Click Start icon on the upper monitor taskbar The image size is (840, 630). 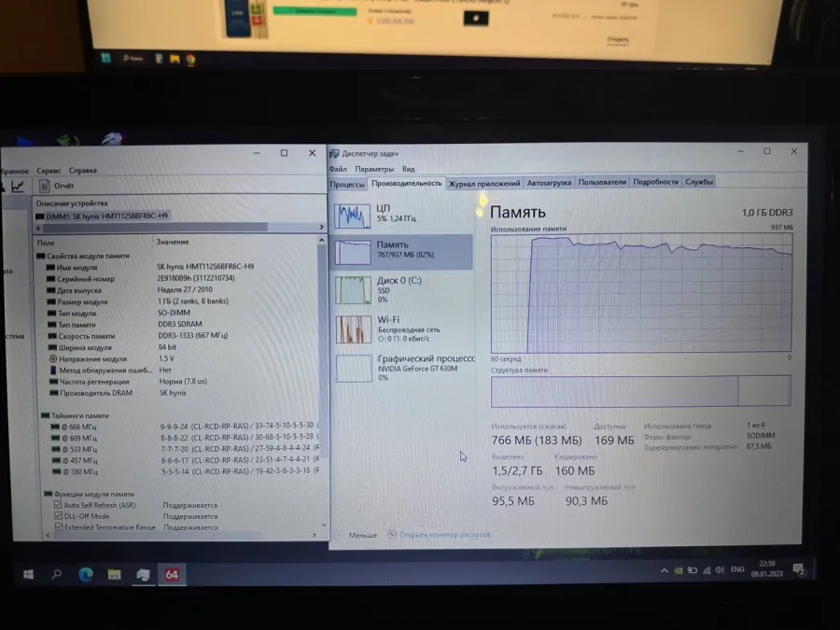[x=105, y=58]
